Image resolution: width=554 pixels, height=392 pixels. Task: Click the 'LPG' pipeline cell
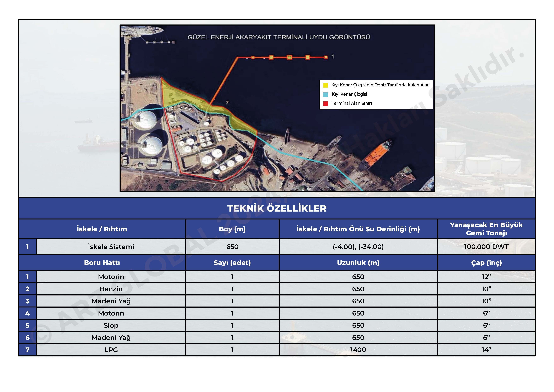click(x=111, y=350)
